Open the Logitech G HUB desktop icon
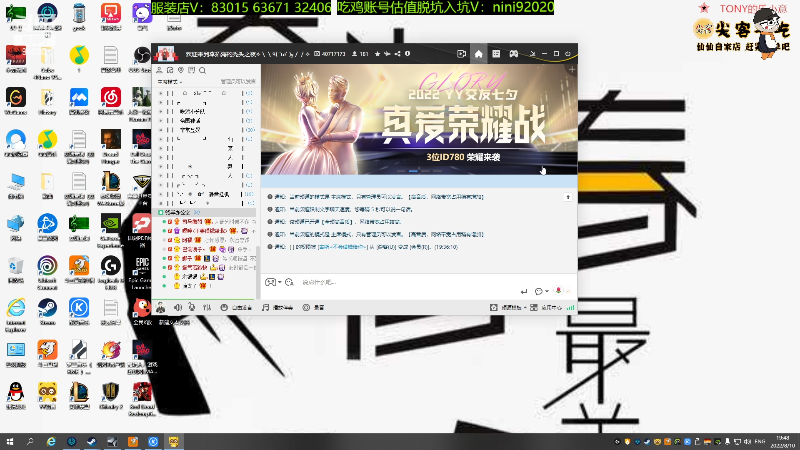The width and height of the screenshot is (800, 450). [x=111, y=270]
